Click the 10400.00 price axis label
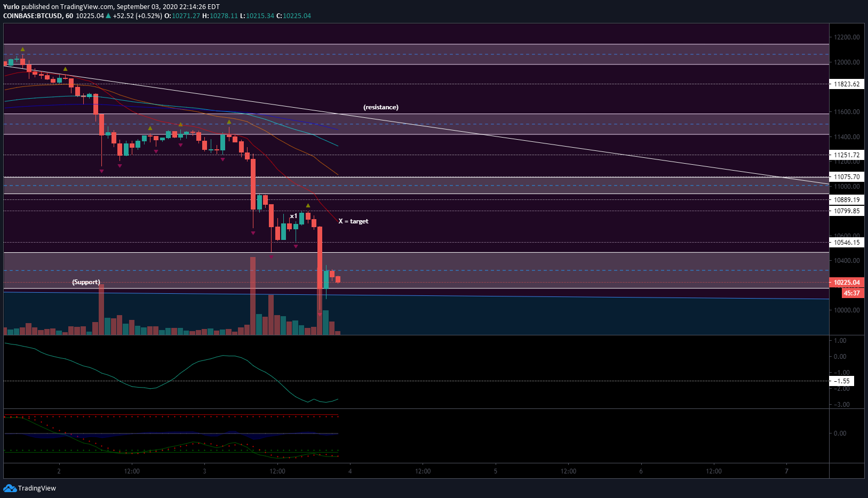This screenshot has height=498, width=868. [847, 261]
